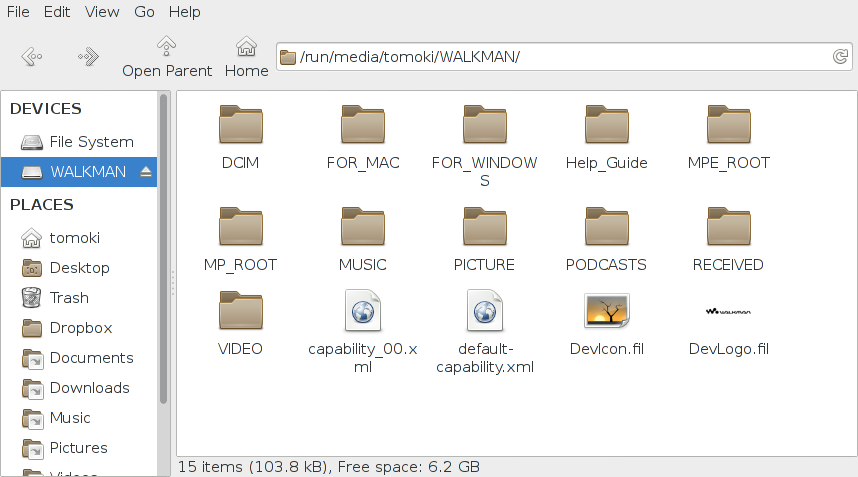
Task: Click the PLACES section header
Action: (x=42, y=205)
